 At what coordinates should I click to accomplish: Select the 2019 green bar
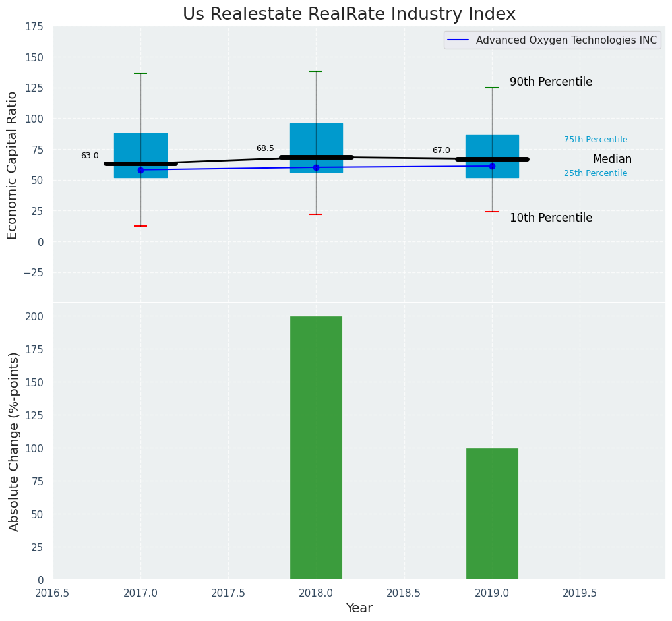click(492, 514)
